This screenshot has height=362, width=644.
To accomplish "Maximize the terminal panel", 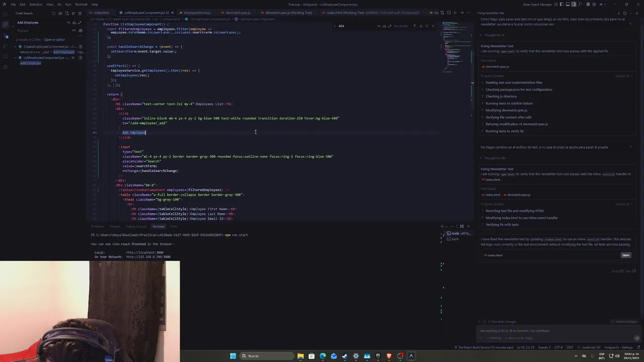I will click(x=461, y=226).
